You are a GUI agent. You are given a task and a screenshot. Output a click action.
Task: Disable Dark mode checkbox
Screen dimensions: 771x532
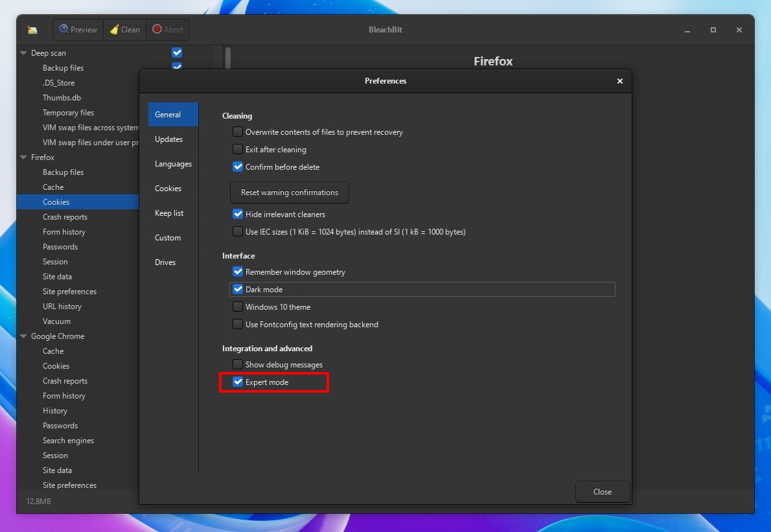tap(238, 289)
